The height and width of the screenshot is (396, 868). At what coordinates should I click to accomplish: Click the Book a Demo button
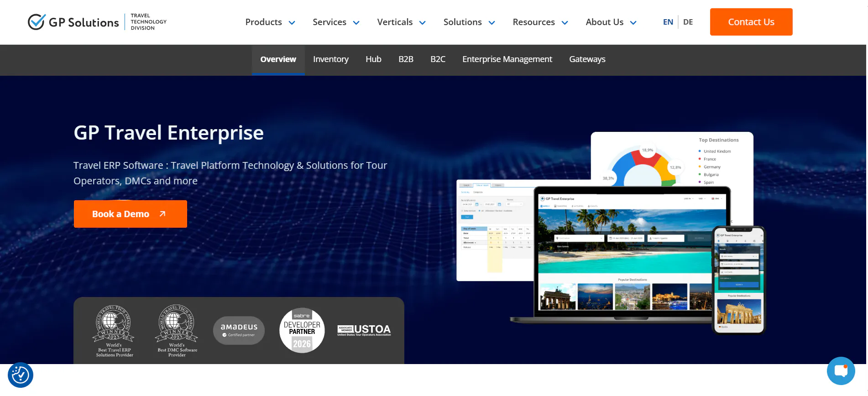point(131,214)
